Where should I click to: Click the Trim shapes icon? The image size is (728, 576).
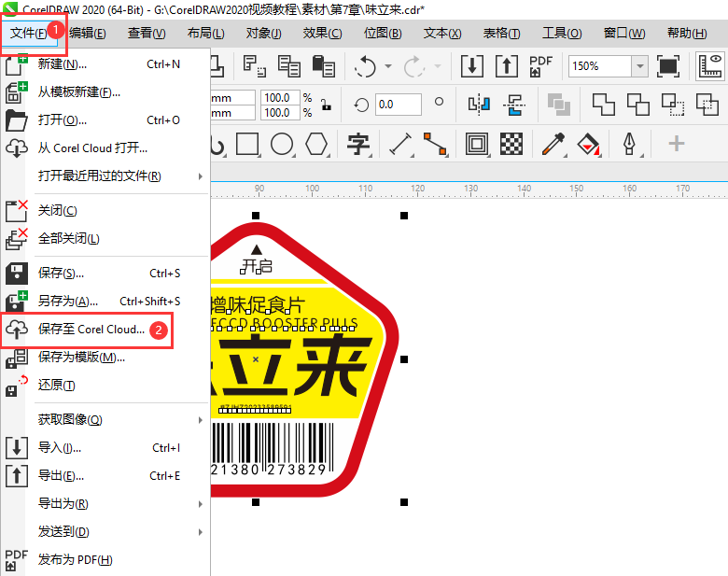[x=637, y=104]
